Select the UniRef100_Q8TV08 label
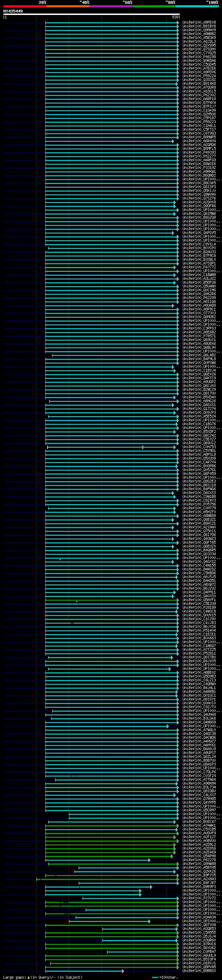222x980 pixels. point(199,925)
